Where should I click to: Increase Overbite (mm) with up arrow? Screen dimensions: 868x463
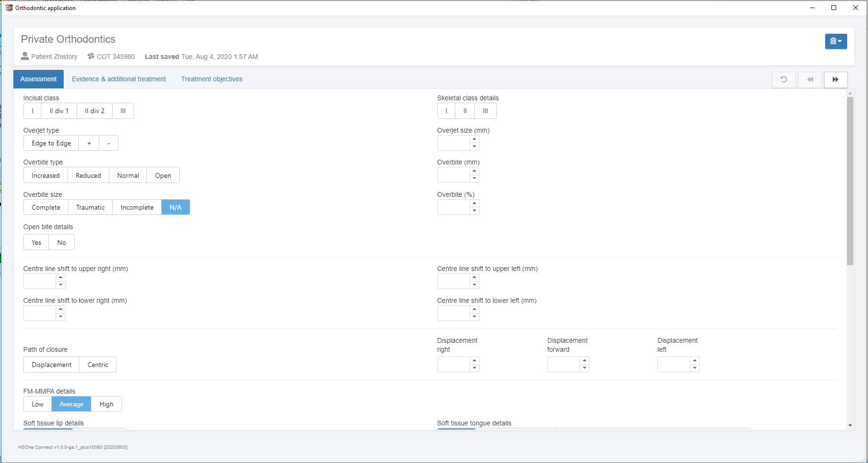click(x=474, y=171)
